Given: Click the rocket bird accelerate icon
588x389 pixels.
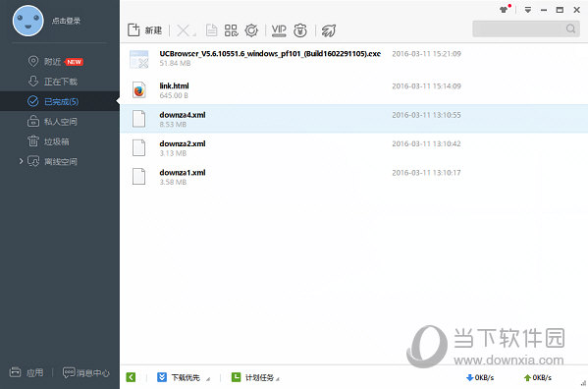Looking at the screenshot, I should click(x=329, y=30).
